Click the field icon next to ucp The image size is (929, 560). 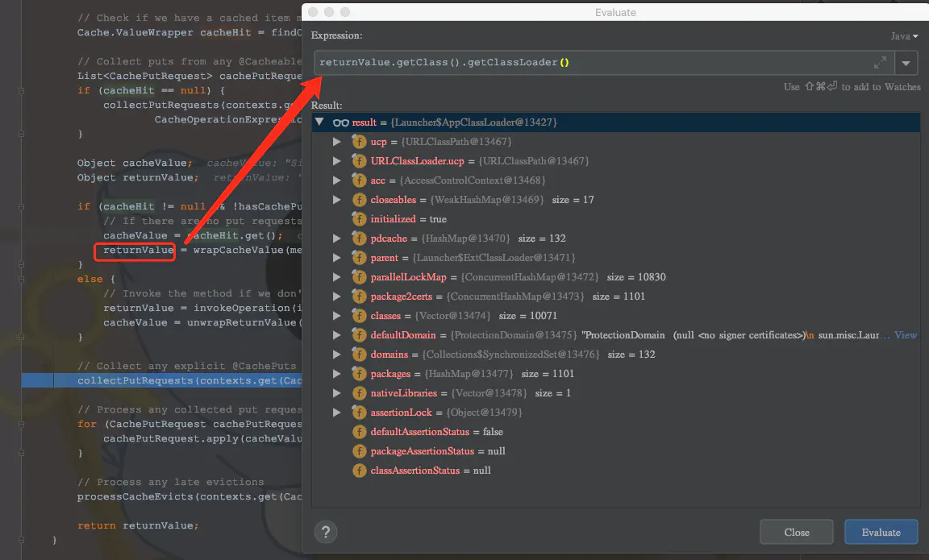(x=359, y=141)
